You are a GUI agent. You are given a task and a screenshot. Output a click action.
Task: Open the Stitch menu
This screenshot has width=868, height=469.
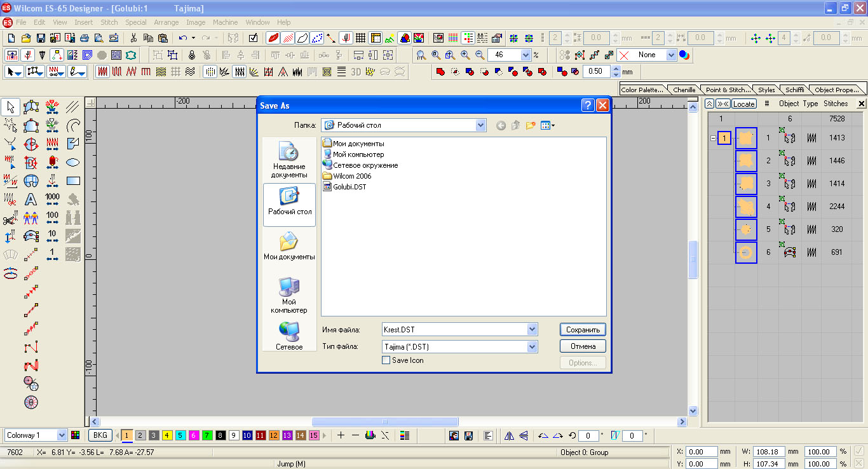point(109,22)
